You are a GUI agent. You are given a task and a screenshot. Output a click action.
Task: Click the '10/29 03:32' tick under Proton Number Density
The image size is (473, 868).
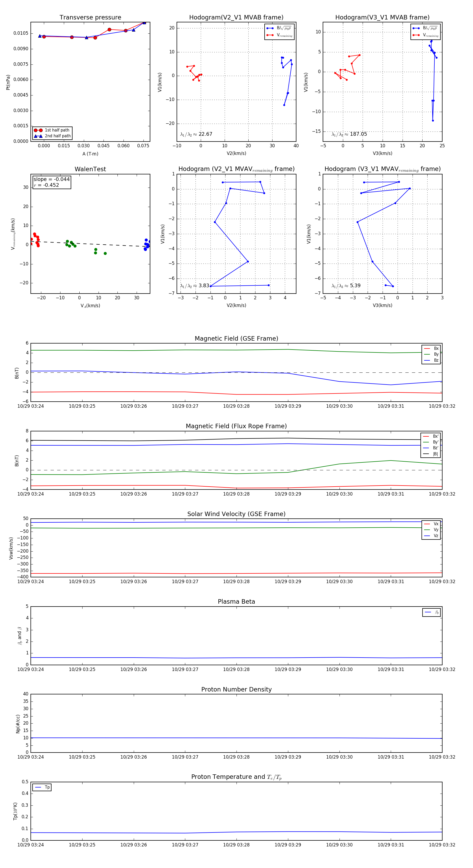(x=442, y=757)
